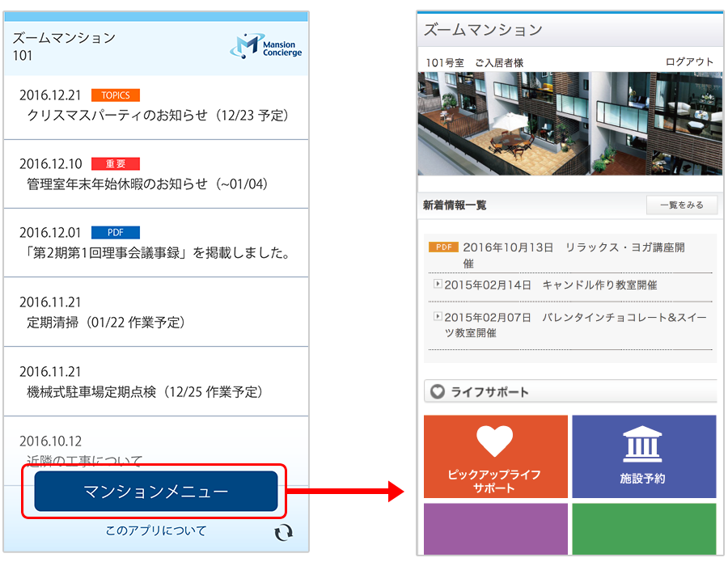Expand the 2015年02月07日 バレンタイン item arrow
Screen dimensions: 728x566
click(438, 317)
